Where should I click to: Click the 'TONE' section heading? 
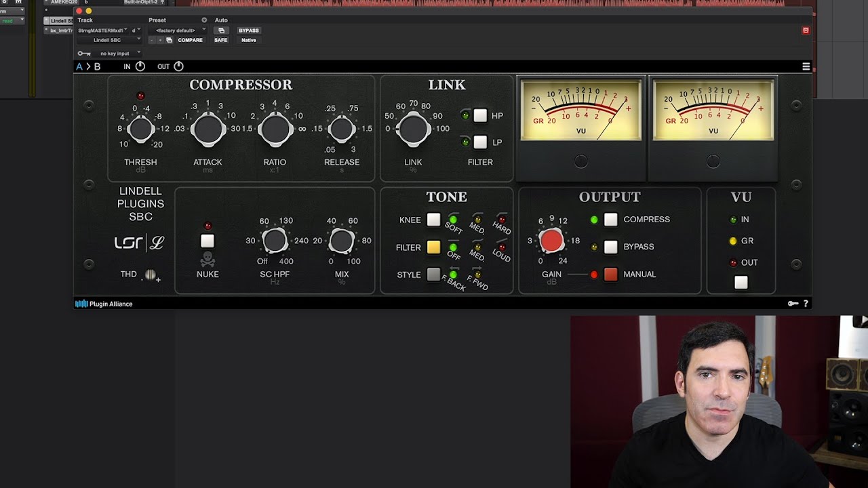446,197
